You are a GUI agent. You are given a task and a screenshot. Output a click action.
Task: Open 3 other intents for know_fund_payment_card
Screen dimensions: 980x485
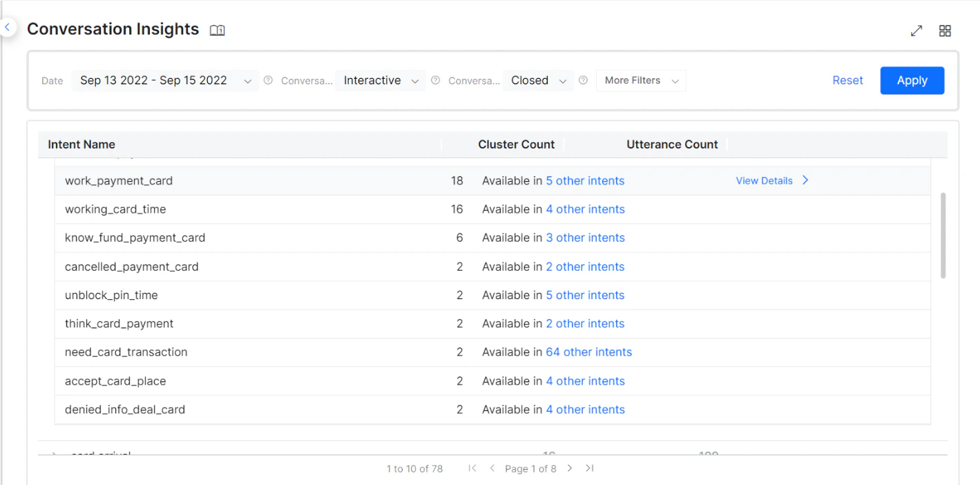pyautogui.click(x=585, y=238)
